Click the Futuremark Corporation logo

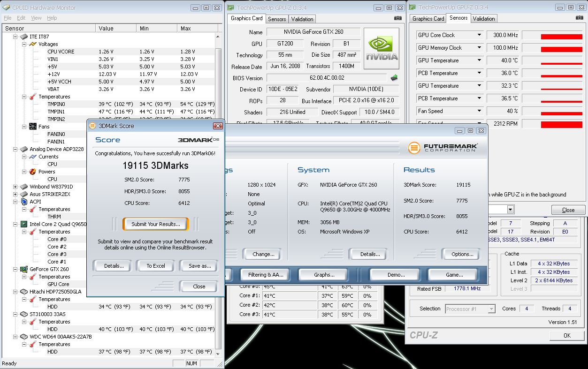click(x=443, y=148)
